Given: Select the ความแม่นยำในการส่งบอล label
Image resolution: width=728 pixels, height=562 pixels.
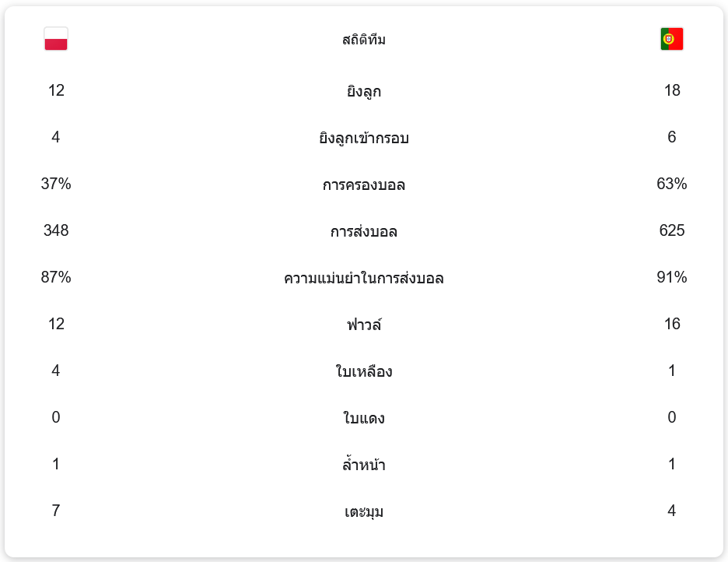Looking at the screenshot, I should point(364,279).
